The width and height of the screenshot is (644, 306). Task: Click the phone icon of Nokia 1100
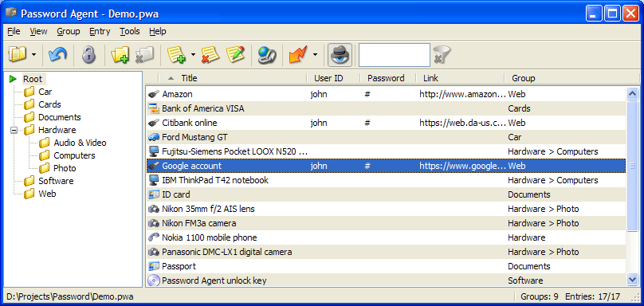153,237
